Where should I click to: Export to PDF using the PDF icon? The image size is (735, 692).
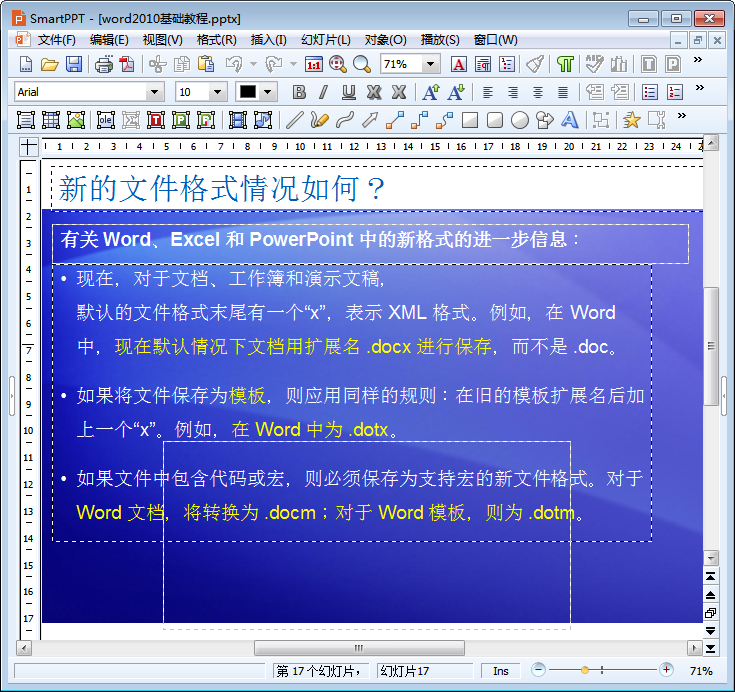(127, 64)
